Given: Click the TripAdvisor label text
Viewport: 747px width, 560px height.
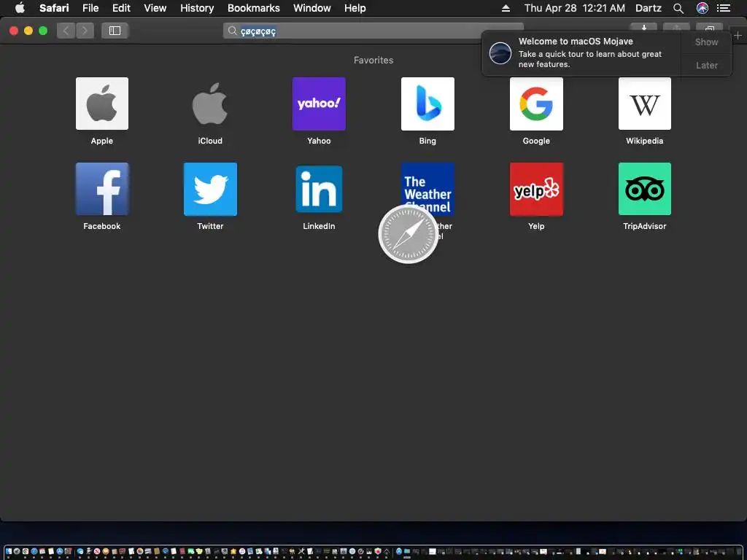Looking at the screenshot, I should click(x=645, y=226).
